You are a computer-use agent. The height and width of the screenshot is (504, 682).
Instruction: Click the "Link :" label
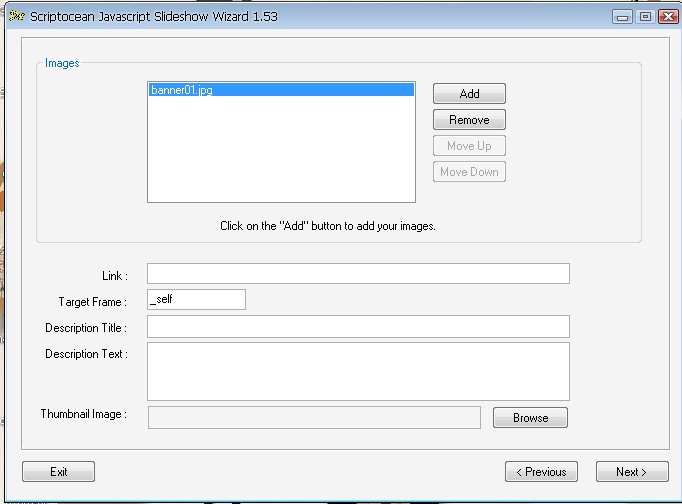pos(115,276)
